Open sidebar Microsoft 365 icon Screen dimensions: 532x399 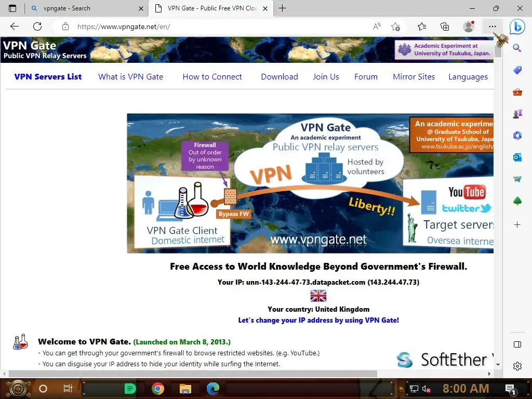point(517,136)
